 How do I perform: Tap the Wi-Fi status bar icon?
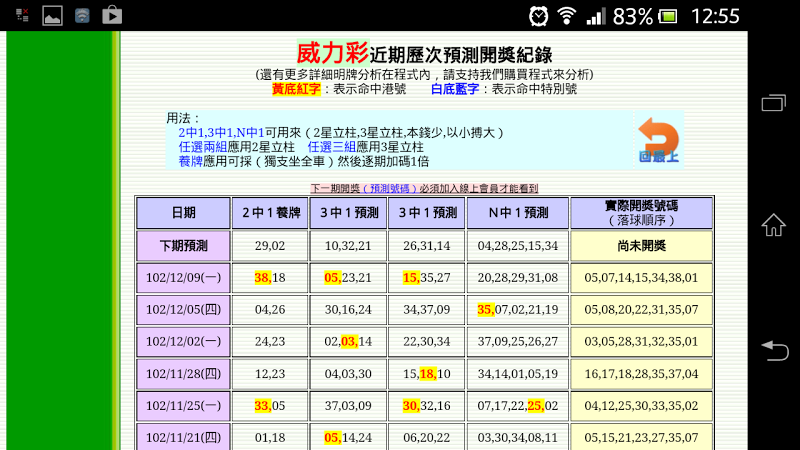click(x=566, y=16)
